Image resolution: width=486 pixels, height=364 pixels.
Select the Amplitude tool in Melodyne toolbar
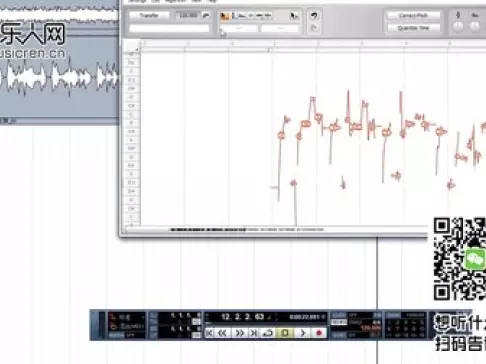click(x=251, y=16)
